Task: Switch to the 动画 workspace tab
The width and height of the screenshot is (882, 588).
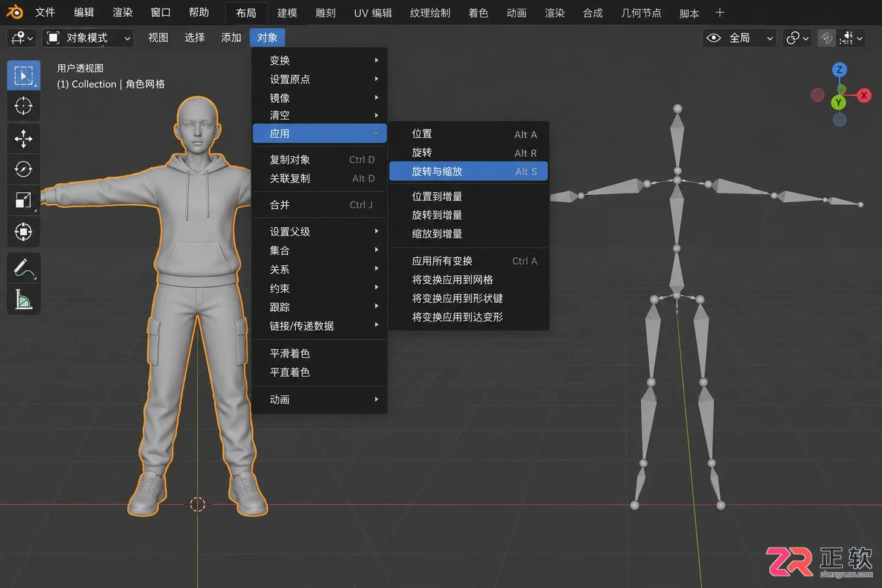Action: click(x=516, y=13)
